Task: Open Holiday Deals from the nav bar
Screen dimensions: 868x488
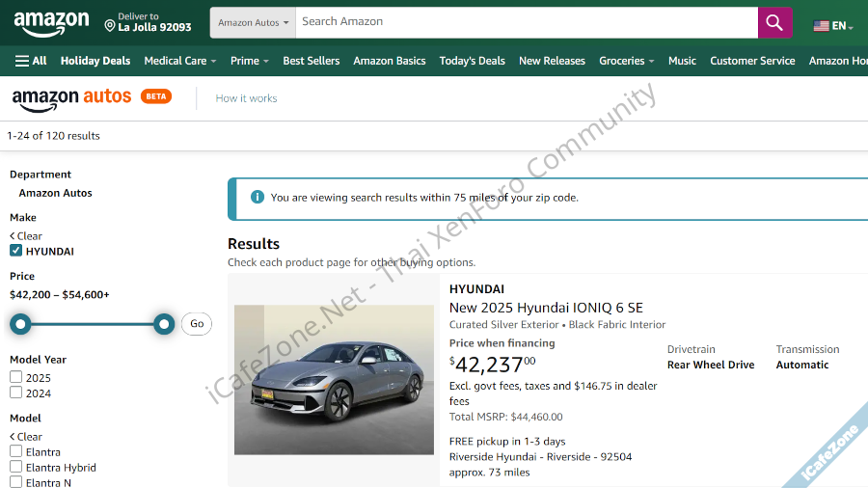Action: pyautogui.click(x=95, y=61)
